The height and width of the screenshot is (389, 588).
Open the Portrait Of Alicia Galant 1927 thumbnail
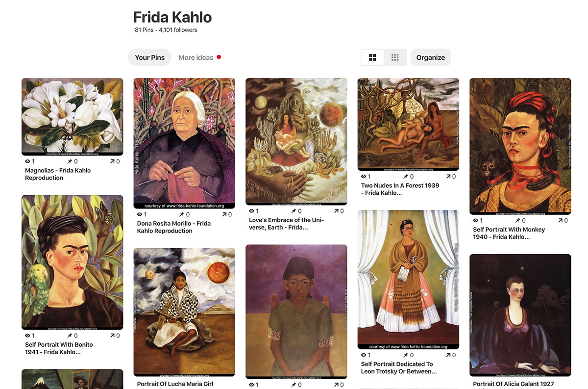(x=520, y=315)
